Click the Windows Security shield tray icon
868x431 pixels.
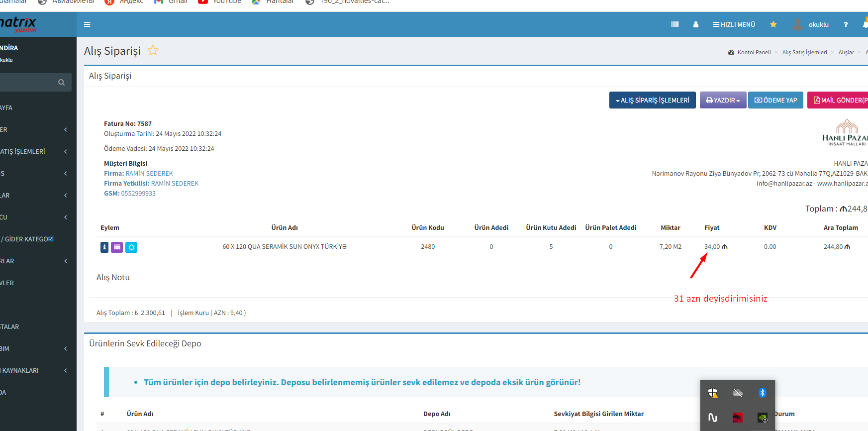(713, 393)
